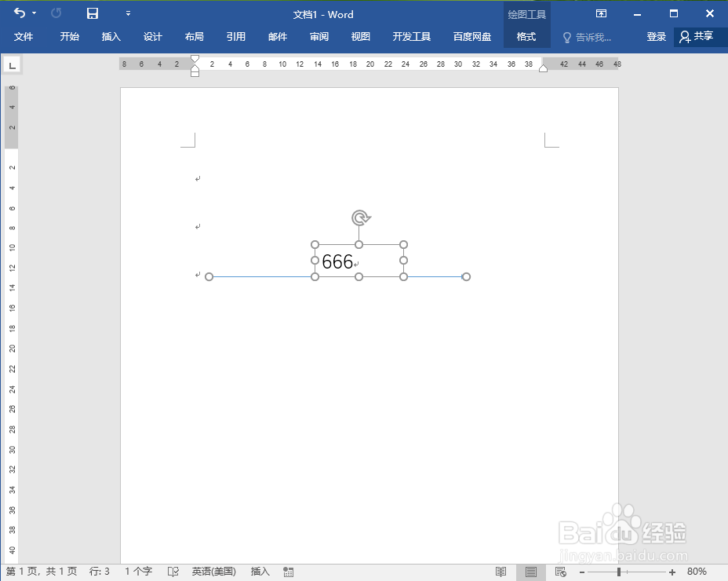Switch to Print Layout view icon
Image resolution: width=728 pixels, height=581 pixels.
tap(531, 572)
